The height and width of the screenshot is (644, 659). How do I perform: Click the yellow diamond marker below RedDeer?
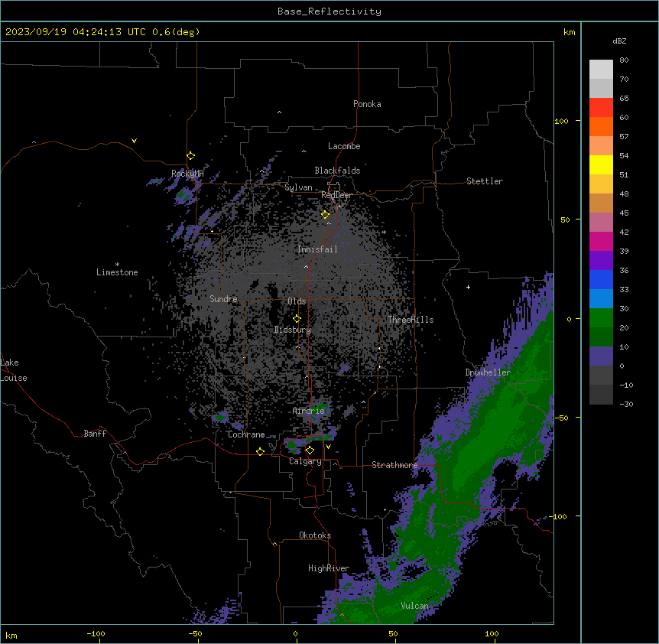325,215
